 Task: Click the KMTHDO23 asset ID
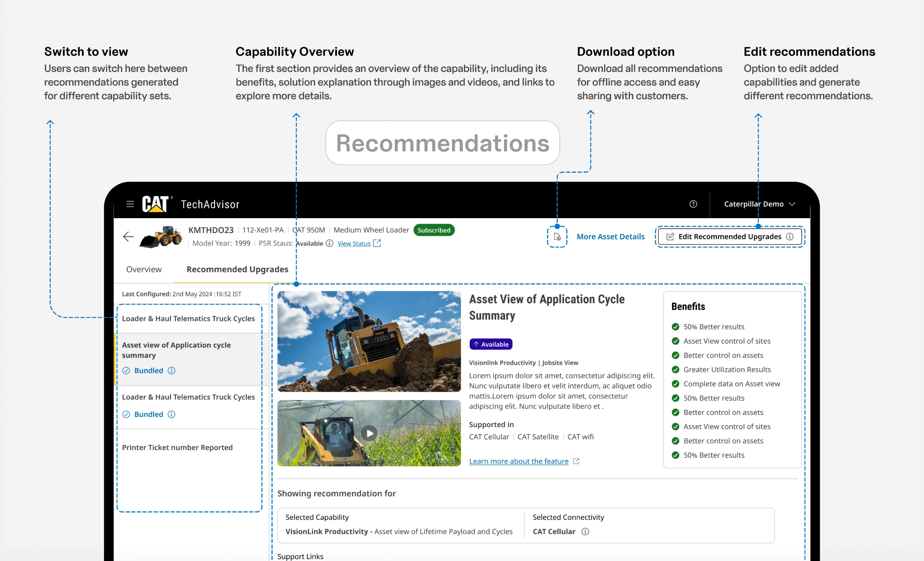point(211,230)
